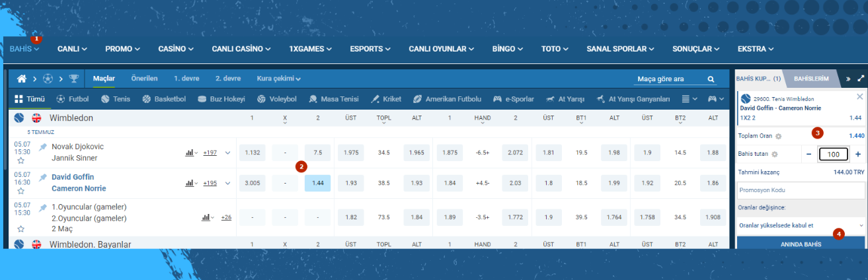Viewport: 868px width, 280px height.
Task: Open +197 more markets for Djokovic
Action: [x=210, y=153]
